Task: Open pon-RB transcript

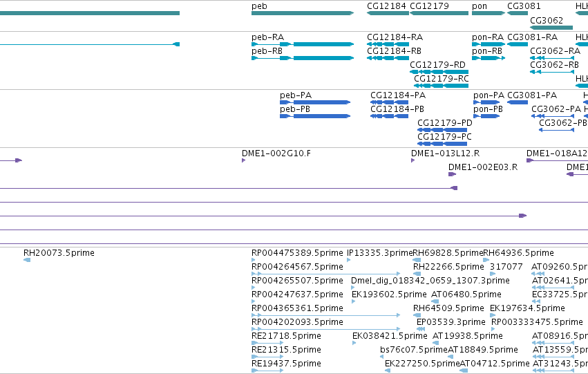Action: coord(489,58)
